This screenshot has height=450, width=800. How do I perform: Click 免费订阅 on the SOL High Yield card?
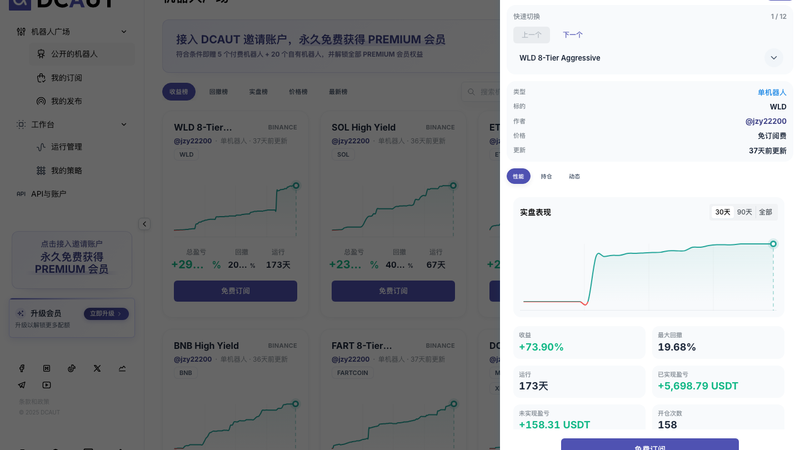point(393,291)
